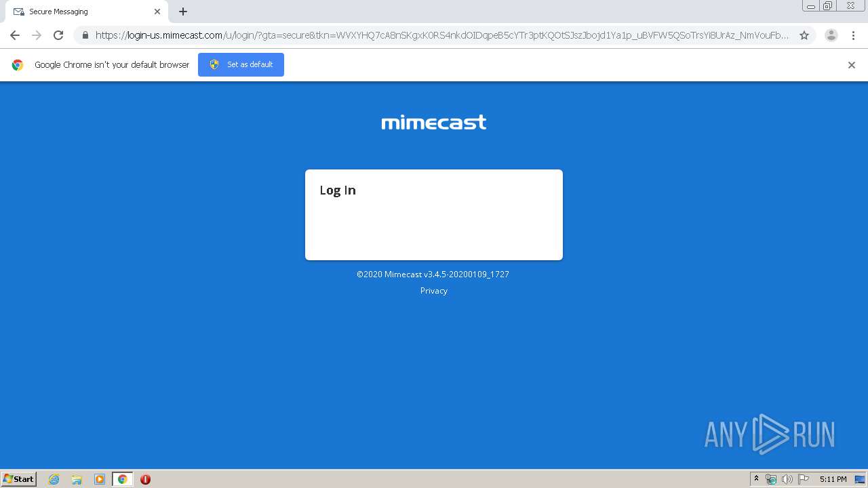868x488 pixels.
Task: Click the Chrome logo in the notification bar
Action: click(18, 65)
